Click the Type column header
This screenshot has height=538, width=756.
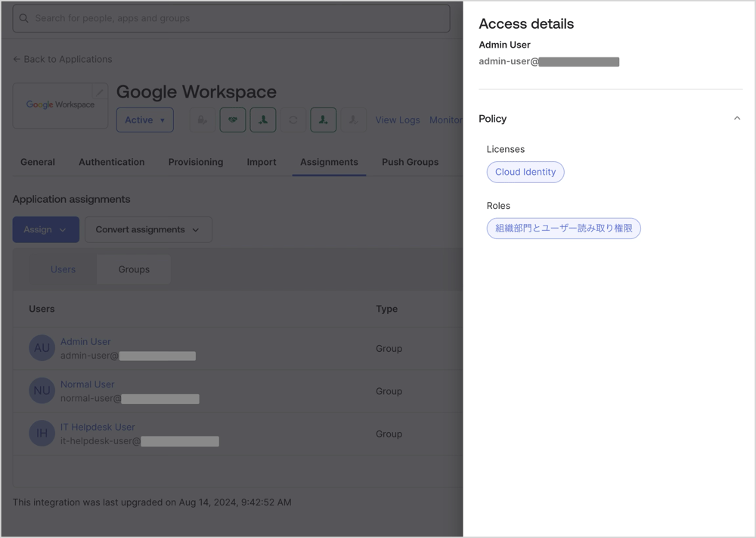pyautogui.click(x=386, y=309)
